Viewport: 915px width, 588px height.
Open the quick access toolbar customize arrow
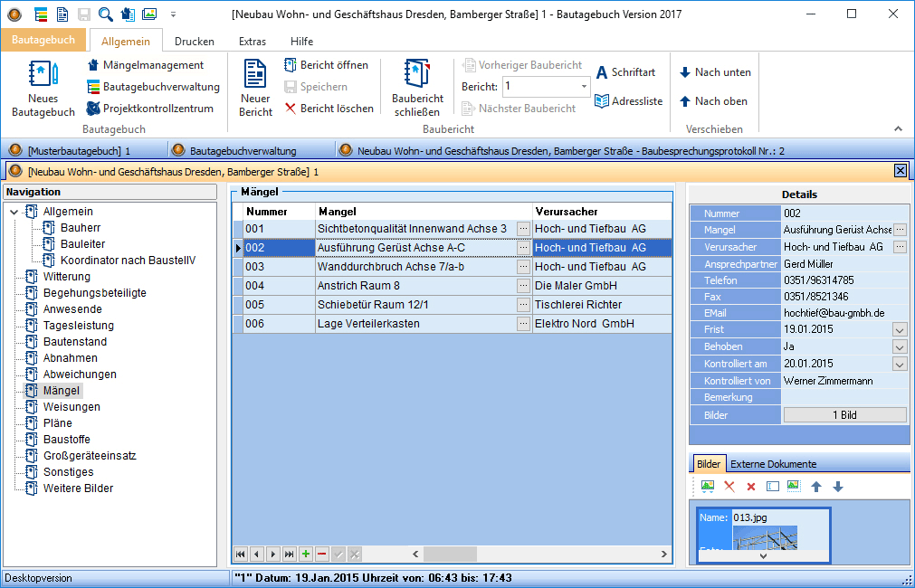(173, 14)
